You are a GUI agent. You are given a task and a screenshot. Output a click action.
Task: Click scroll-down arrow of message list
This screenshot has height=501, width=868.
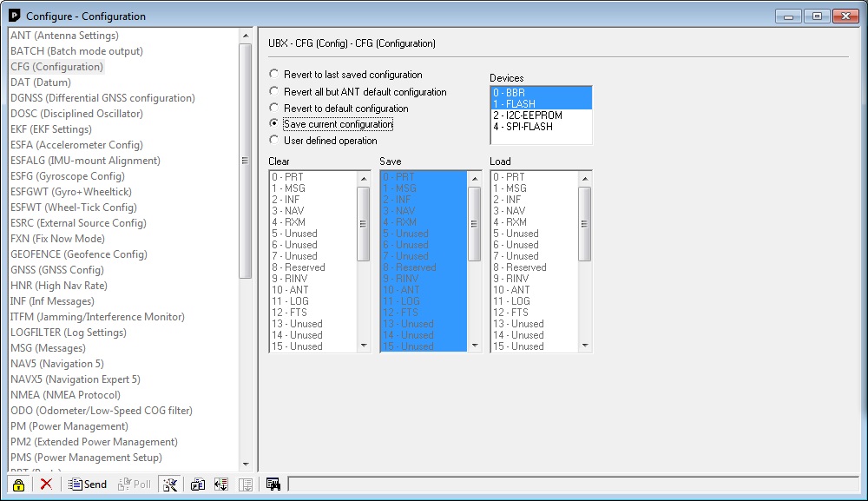click(x=246, y=465)
